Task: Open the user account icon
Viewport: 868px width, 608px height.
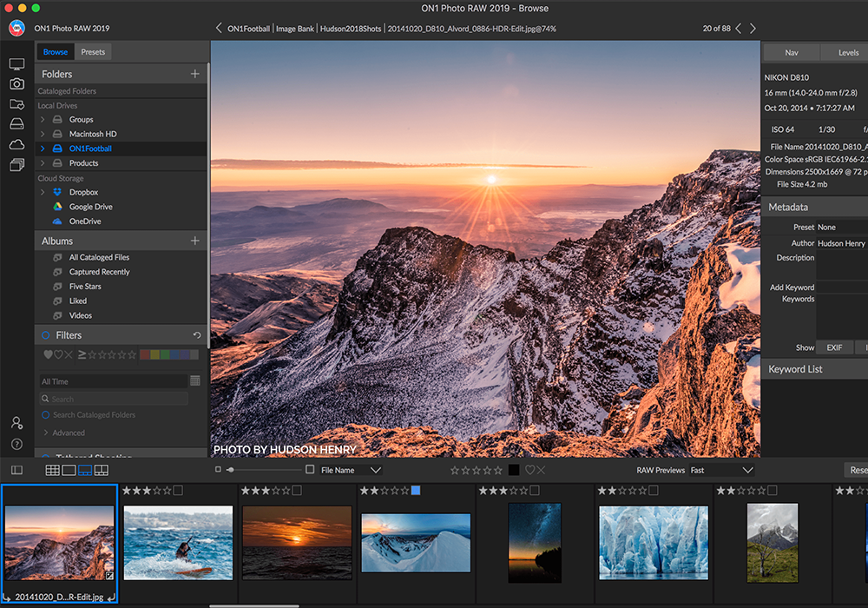Action: pyautogui.click(x=16, y=423)
